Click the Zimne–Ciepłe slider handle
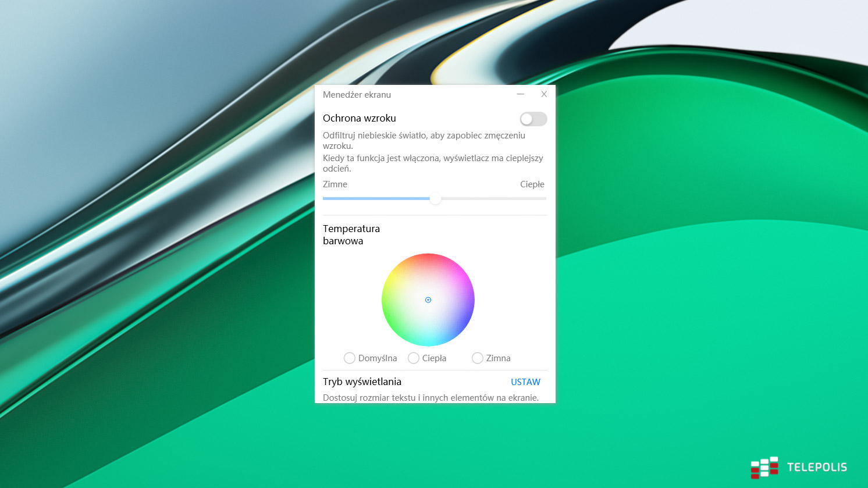 click(435, 199)
